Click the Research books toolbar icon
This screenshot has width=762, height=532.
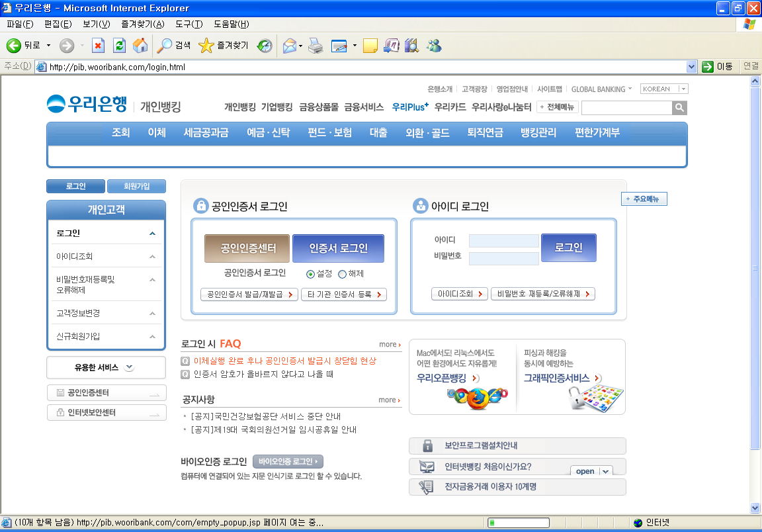[412, 46]
